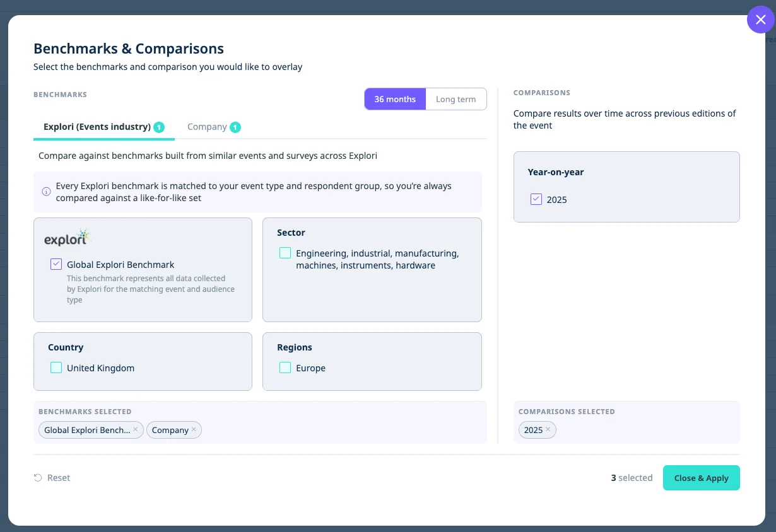This screenshot has height=532, width=776.
Task: Close the Benchmarks & Comparisons dialog with the X
Action: [760, 20]
